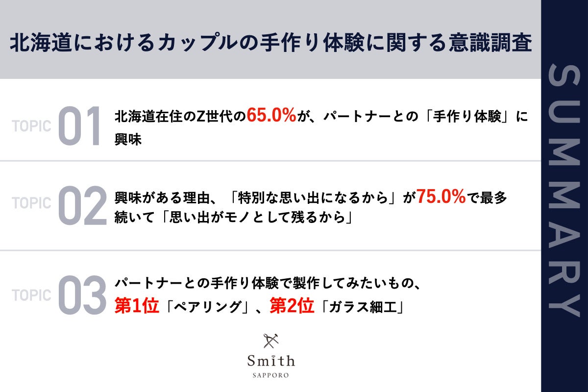Click the 「ガラス細工」 text
This screenshot has width=588, height=392.
click(362, 308)
